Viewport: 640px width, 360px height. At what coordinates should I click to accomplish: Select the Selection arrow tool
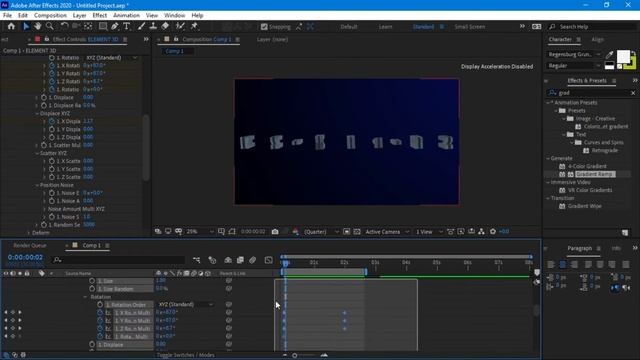(x=26, y=27)
